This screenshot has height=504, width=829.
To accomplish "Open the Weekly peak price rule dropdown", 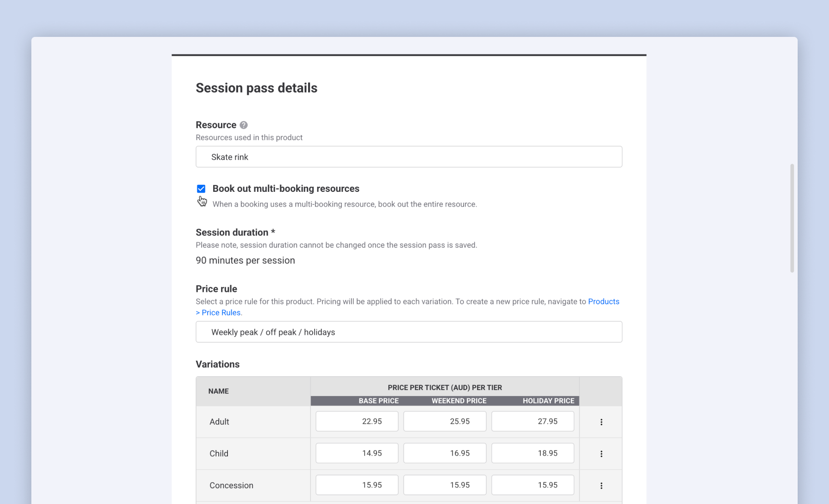I will 409,332.
